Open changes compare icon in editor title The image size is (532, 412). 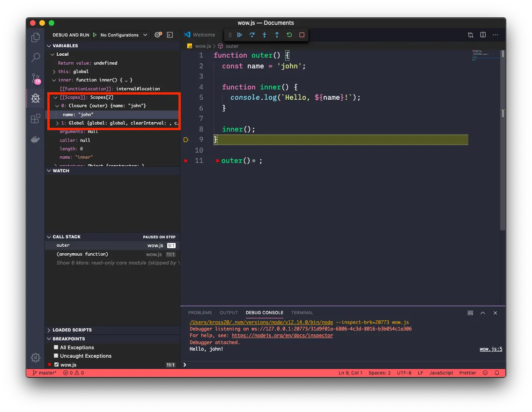470,35
